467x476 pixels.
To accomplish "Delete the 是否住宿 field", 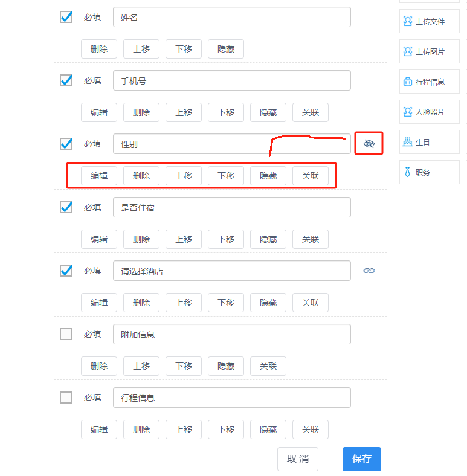I will point(141,239).
